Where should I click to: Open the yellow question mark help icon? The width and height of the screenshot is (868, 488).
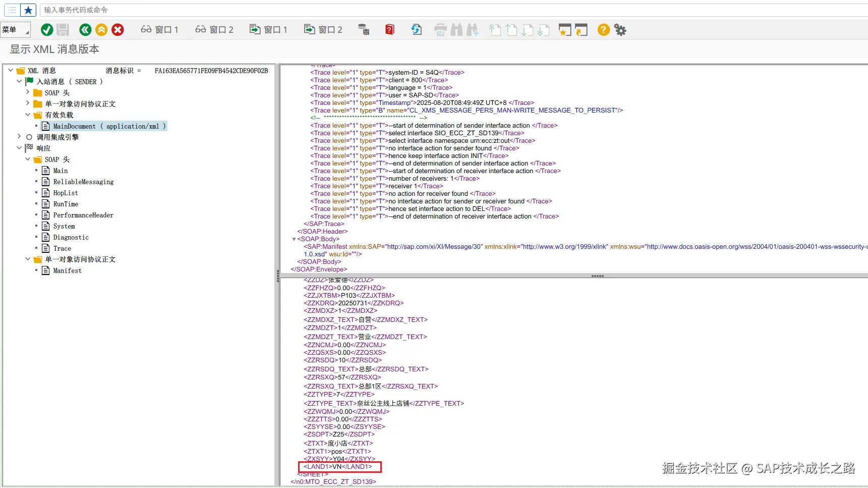point(603,30)
